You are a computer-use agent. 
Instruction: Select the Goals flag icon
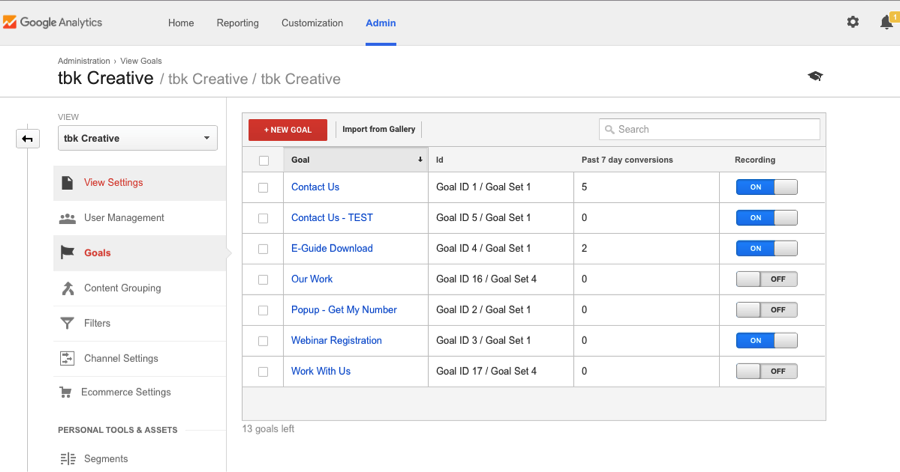tap(67, 253)
